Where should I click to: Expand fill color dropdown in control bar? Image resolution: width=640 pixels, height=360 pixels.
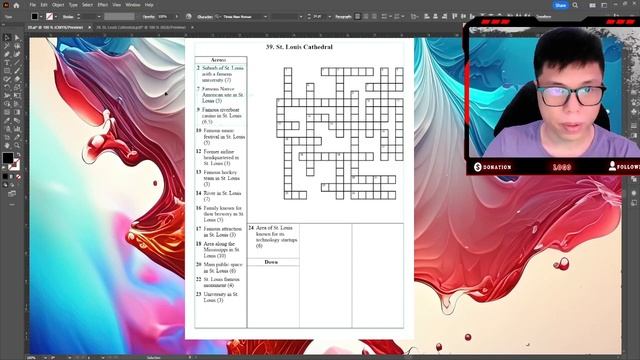(x=41, y=17)
